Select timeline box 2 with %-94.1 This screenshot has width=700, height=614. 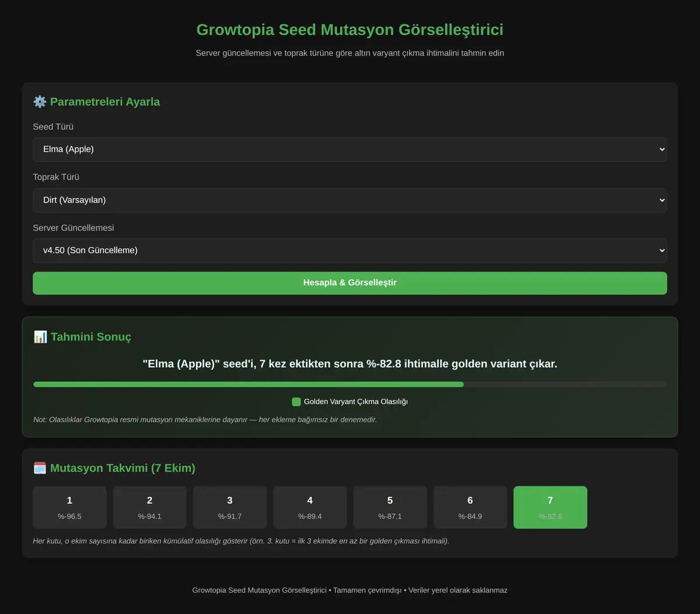pos(150,507)
